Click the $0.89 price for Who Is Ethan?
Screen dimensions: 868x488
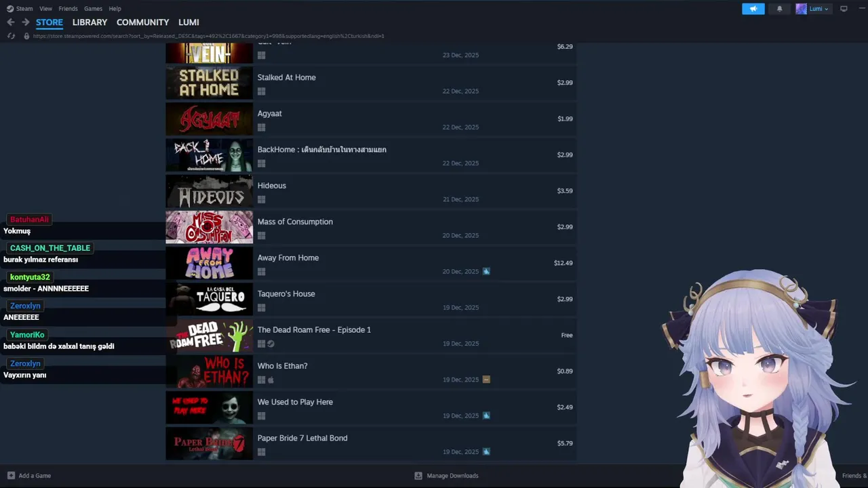coord(565,371)
